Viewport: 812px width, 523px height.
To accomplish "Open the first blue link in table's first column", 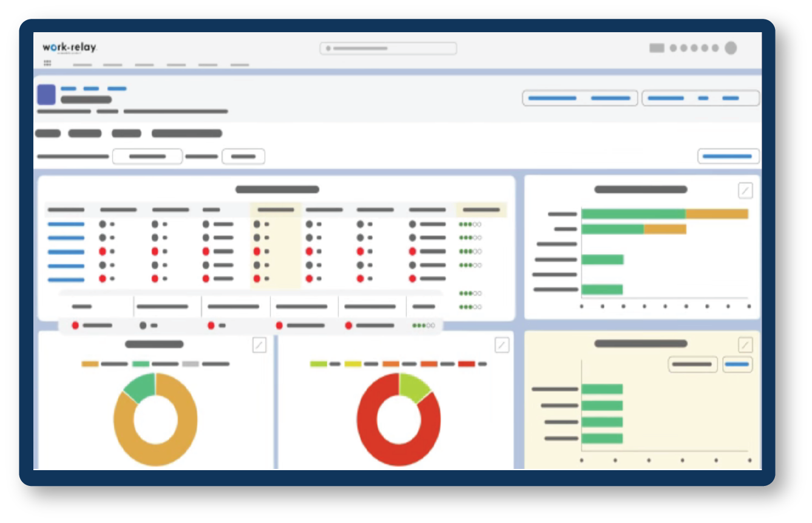I will (66, 224).
